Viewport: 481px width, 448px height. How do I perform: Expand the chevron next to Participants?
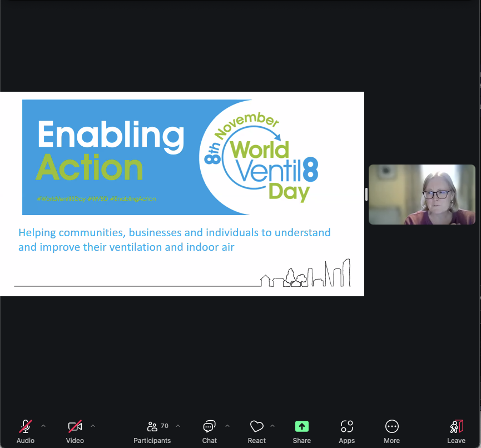178,426
